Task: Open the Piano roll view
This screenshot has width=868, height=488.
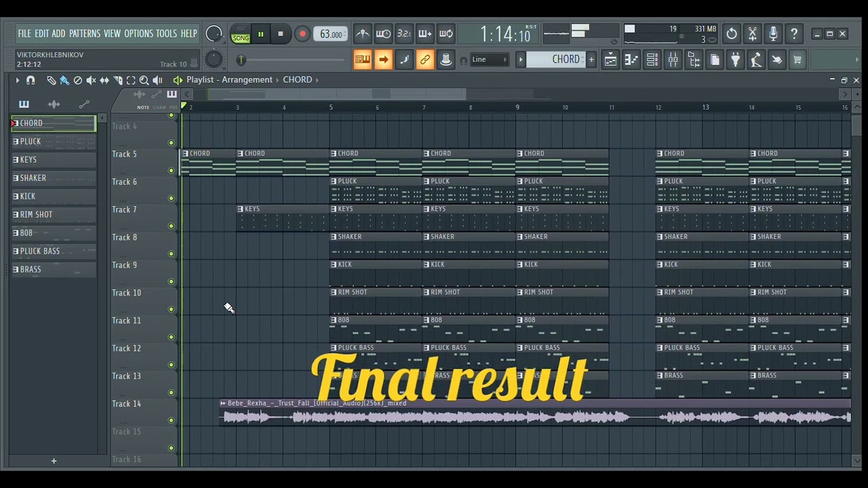Action: point(631,60)
